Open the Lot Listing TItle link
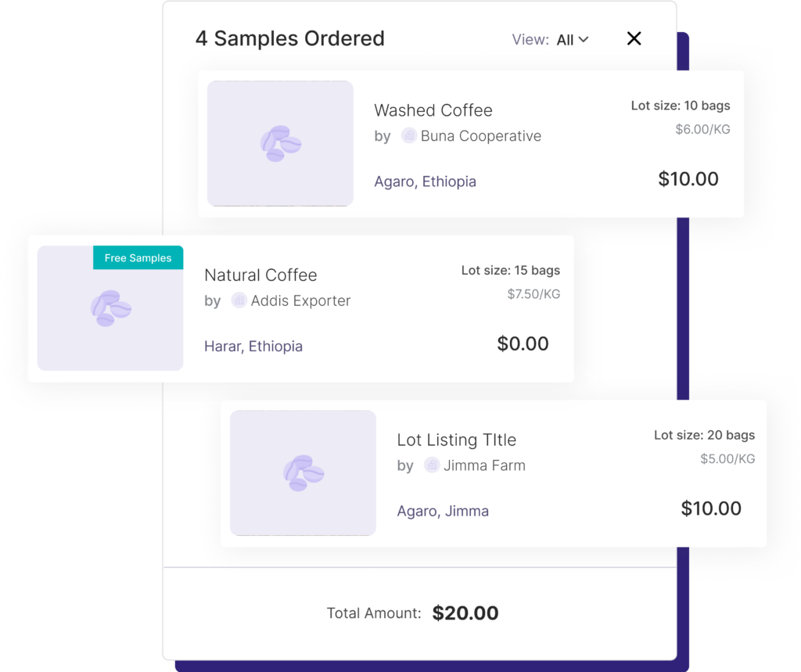Image resolution: width=801 pixels, height=672 pixels. [x=456, y=440]
